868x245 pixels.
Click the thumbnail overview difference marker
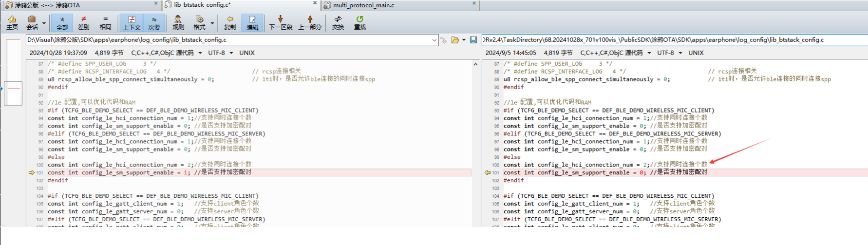(x=14, y=89)
